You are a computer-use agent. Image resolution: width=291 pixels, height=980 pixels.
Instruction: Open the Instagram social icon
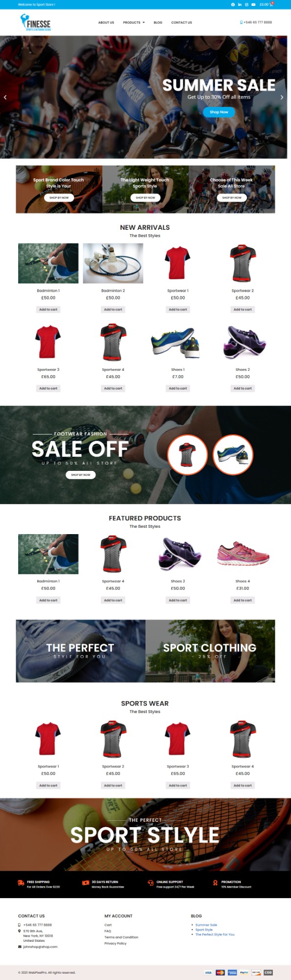[246, 4]
